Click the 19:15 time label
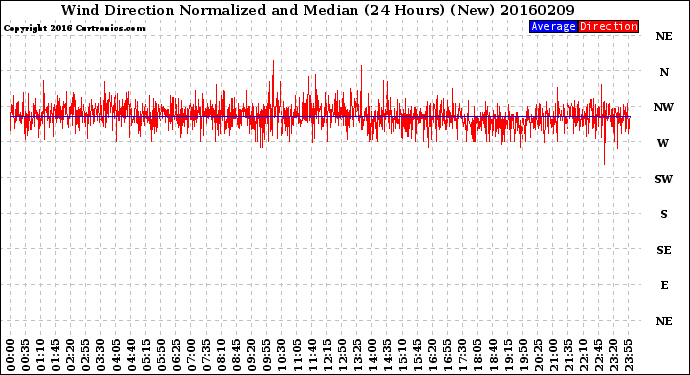 [508, 355]
